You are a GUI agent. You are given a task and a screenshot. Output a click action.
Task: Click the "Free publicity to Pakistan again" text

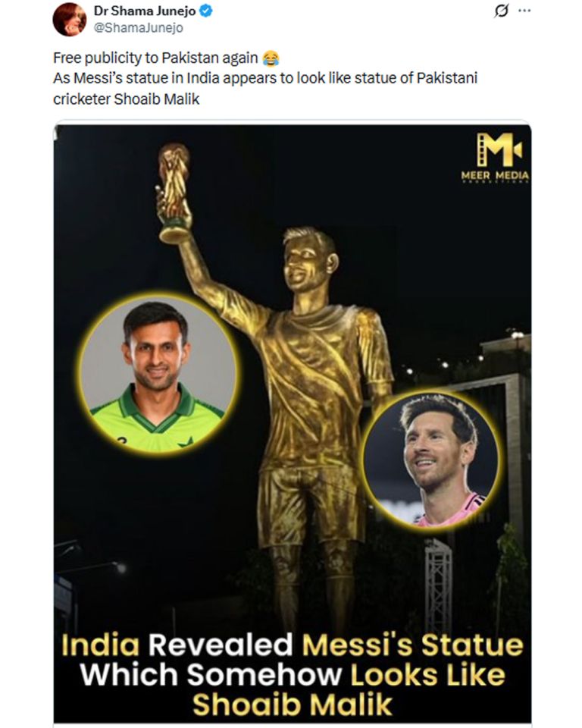click(155, 58)
